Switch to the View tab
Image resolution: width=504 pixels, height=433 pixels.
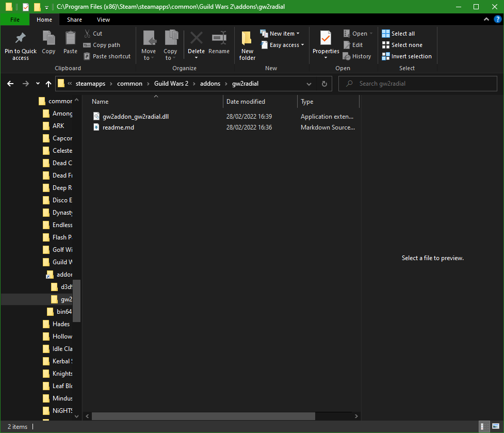[103, 19]
